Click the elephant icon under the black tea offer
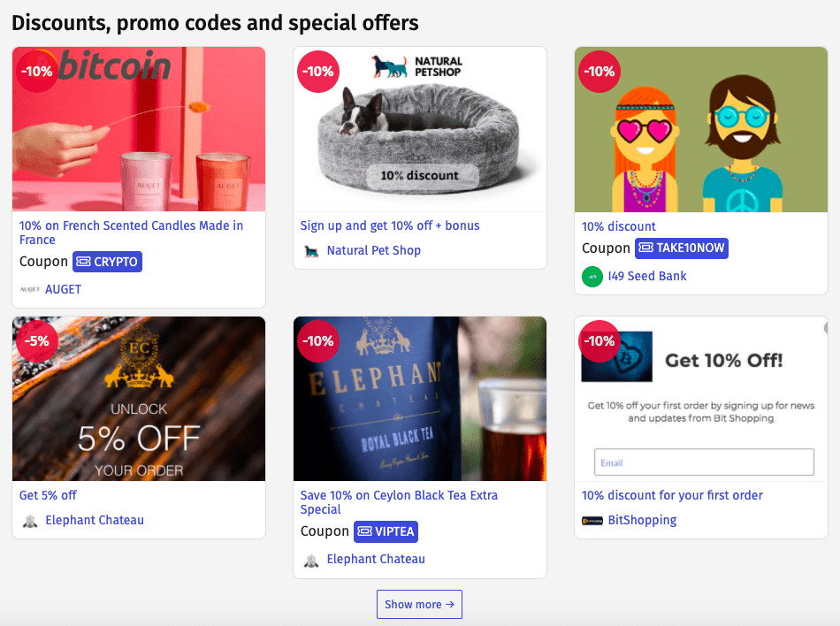The width and height of the screenshot is (840, 626). [x=311, y=559]
